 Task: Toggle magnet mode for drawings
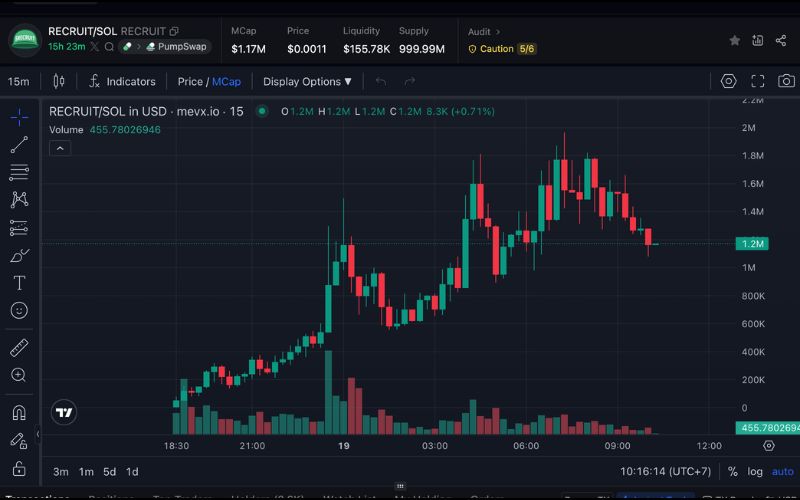[x=19, y=412]
